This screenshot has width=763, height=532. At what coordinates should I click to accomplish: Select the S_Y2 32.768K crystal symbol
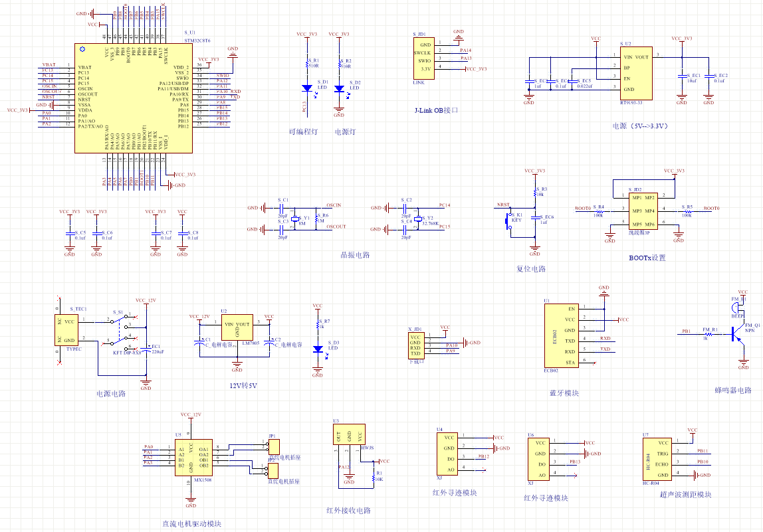click(x=417, y=219)
